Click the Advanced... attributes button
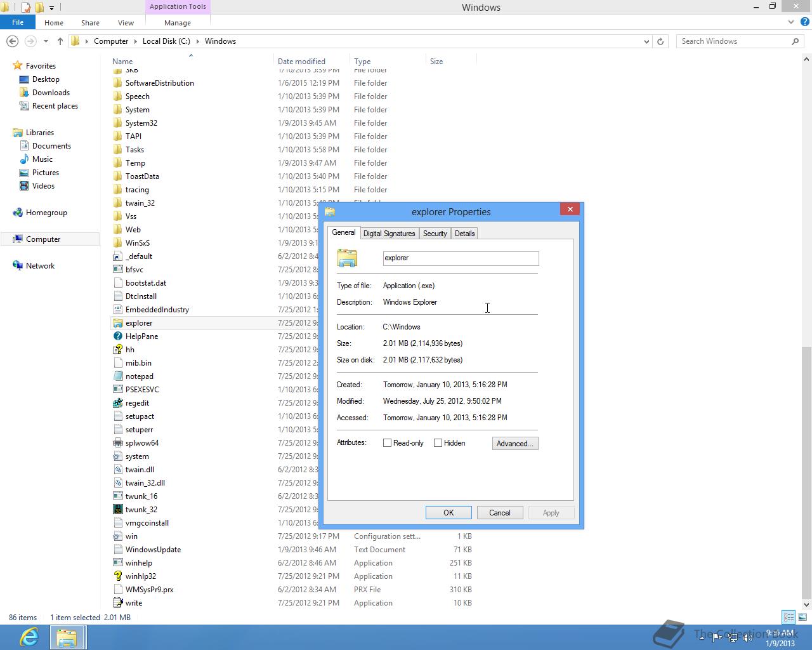Viewport: 812px width, 650px height. [x=515, y=444]
